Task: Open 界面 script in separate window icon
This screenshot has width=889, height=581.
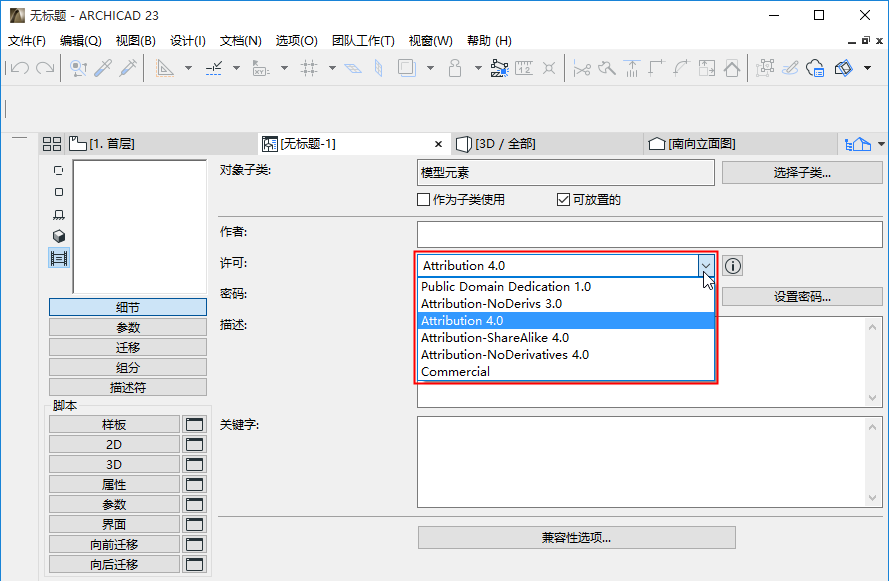Action: (x=194, y=524)
